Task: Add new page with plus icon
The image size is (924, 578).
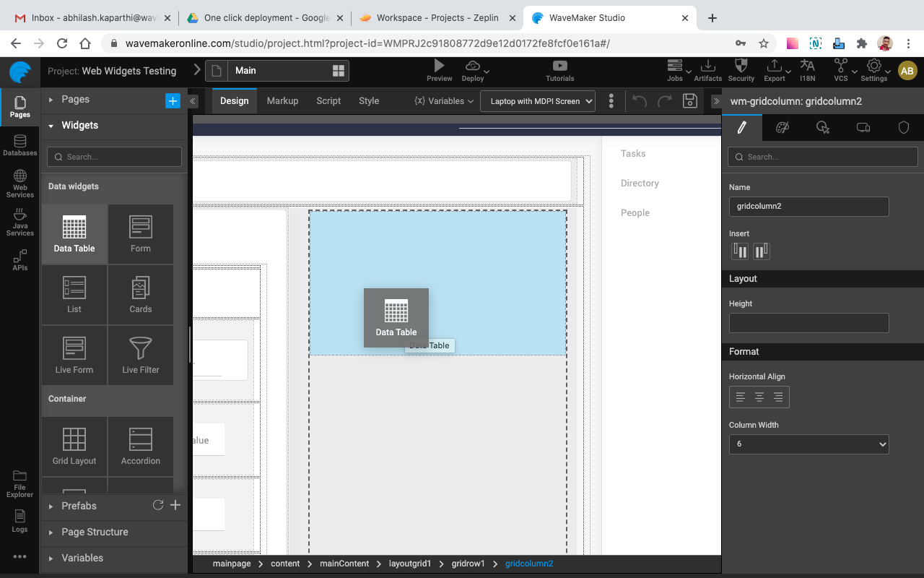Action: pos(173,100)
